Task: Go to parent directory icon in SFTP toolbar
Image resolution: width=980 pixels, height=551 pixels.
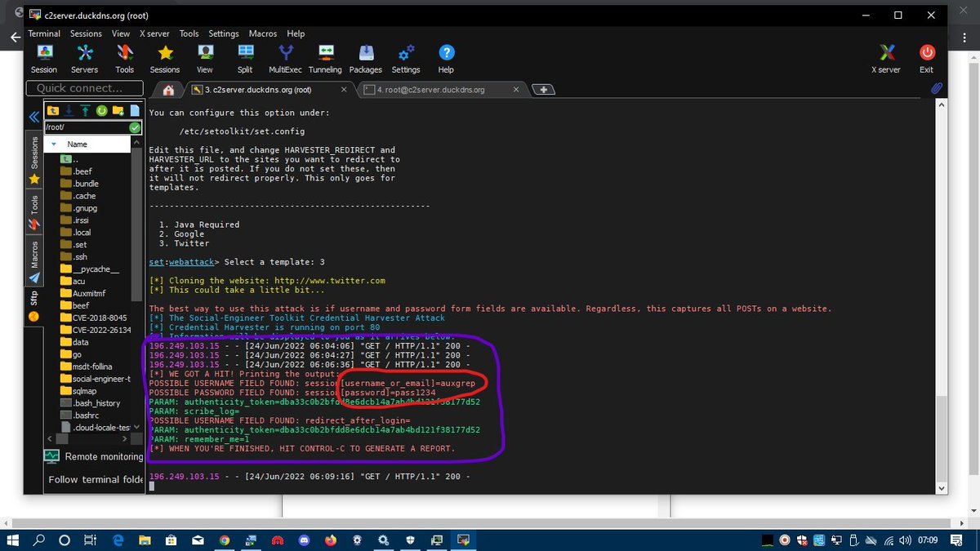Action: (x=53, y=110)
